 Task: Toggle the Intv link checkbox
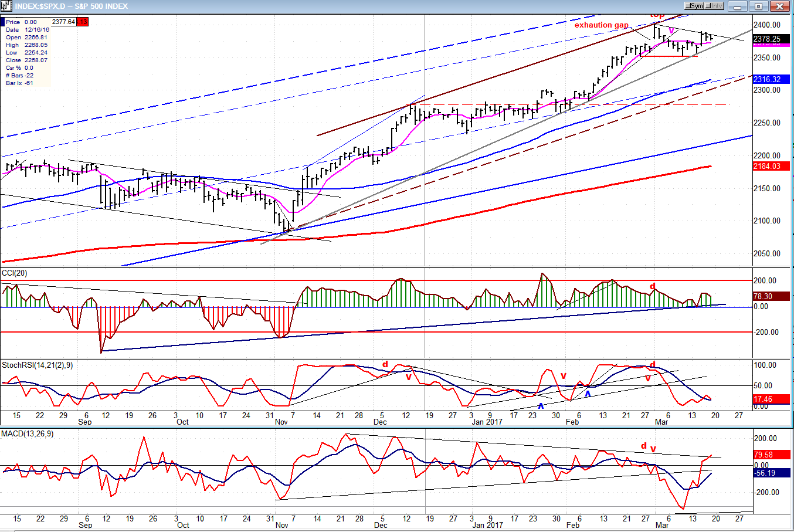714,6
